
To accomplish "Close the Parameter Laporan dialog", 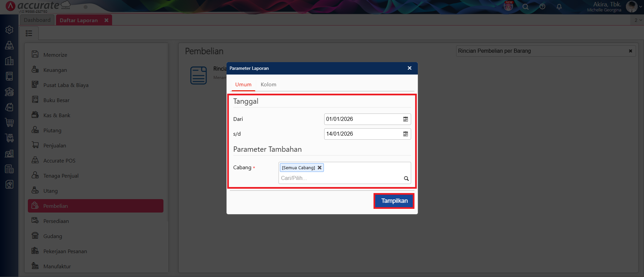I will click(x=409, y=68).
